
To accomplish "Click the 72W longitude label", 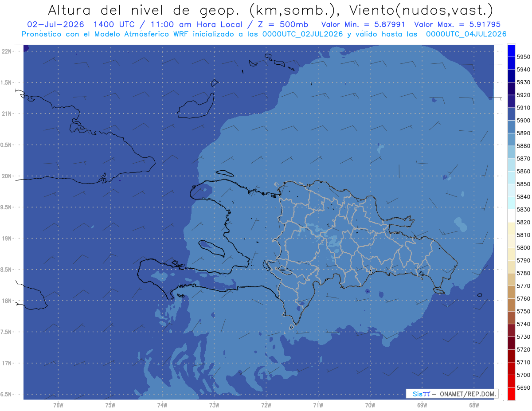I will pyautogui.click(x=266, y=405).
